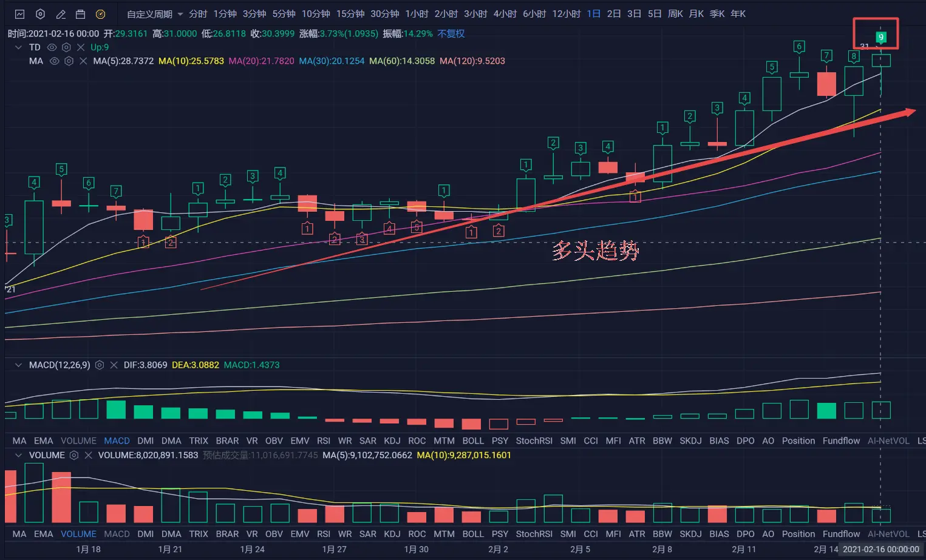Switch to 分时 timeframe

[198, 14]
